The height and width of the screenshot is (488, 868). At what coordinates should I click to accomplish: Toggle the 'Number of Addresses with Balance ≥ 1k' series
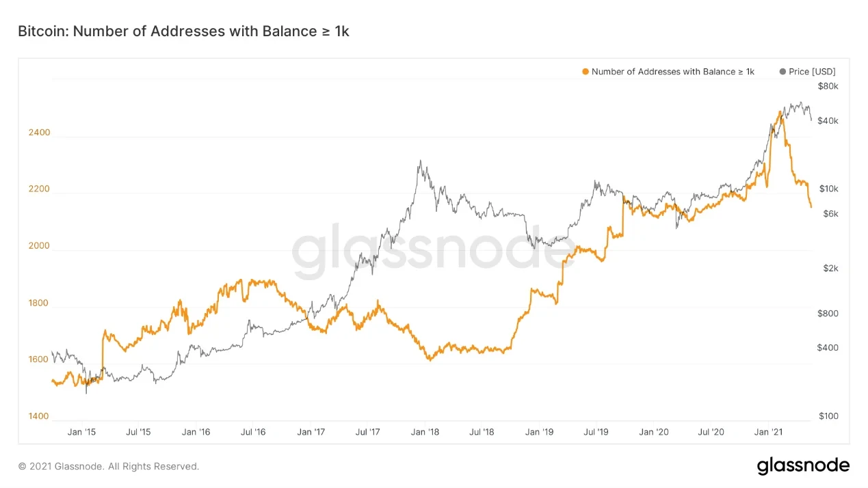(x=672, y=72)
